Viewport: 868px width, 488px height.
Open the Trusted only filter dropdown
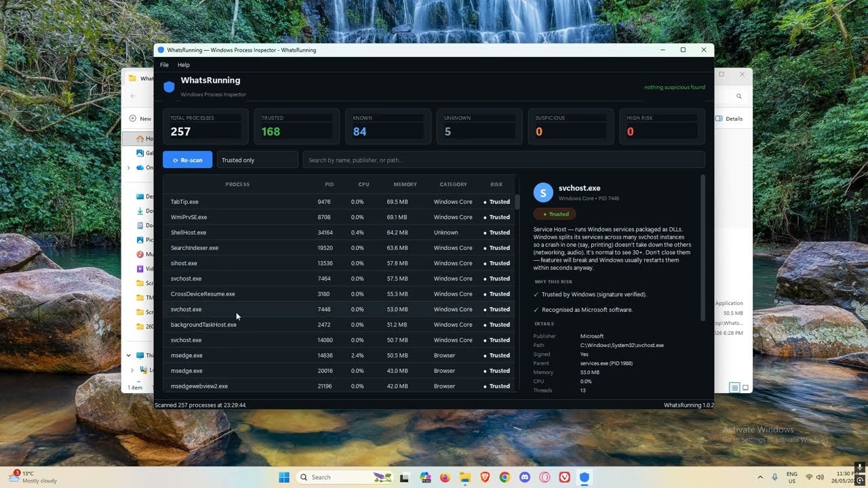click(x=258, y=160)
